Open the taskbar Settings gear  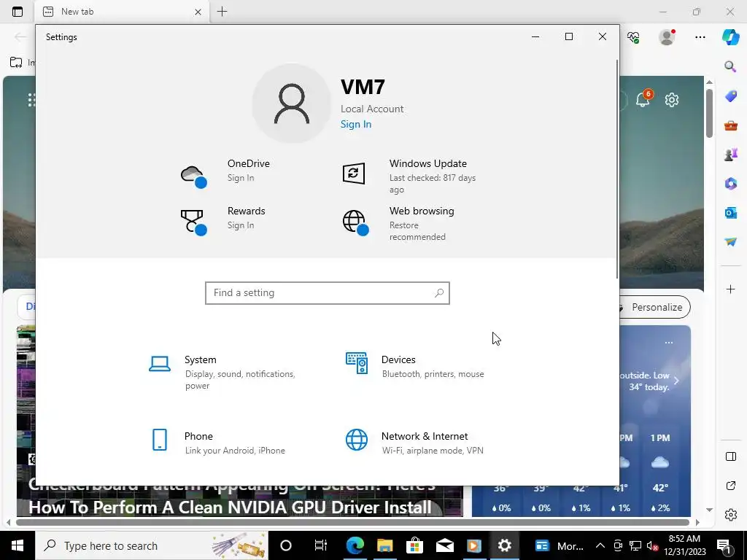[505, 545]
